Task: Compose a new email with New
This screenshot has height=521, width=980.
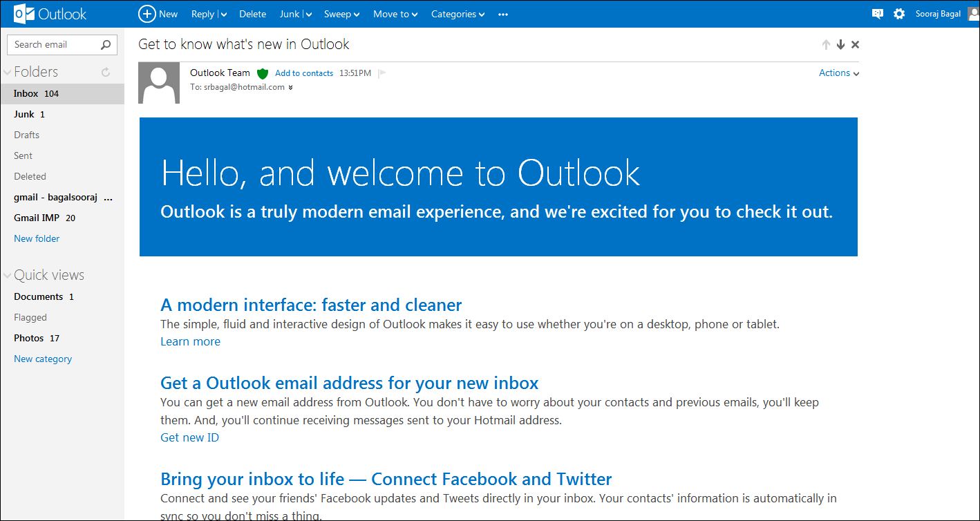Action: [x=158, y=14]
